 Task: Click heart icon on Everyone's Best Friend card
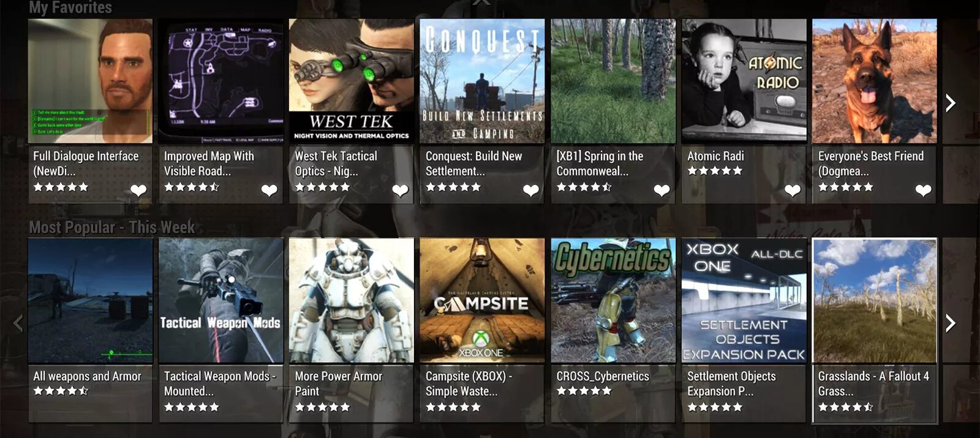pos(923,191)
